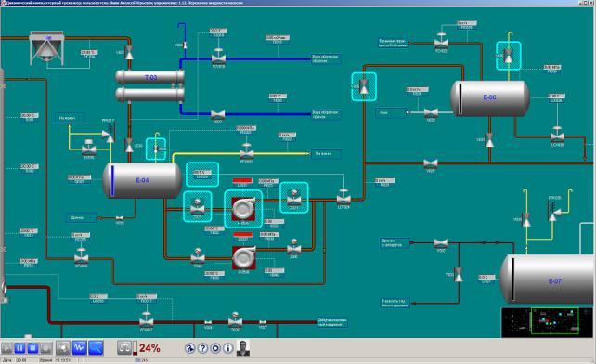Viewport: 596px width, 364px height.
Task: Select the lower centrifugal pump
Action: coord(243,257)
